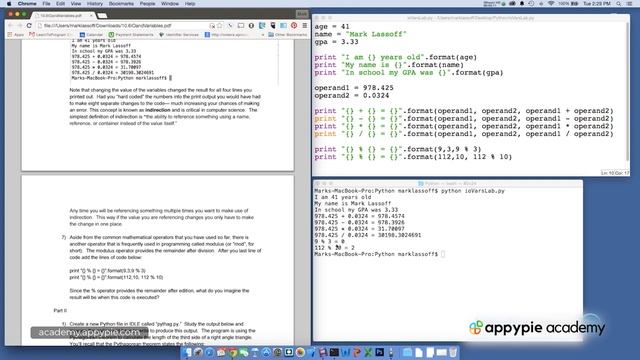Click the Wi-Fi status icon

click(x=551, y=4)
